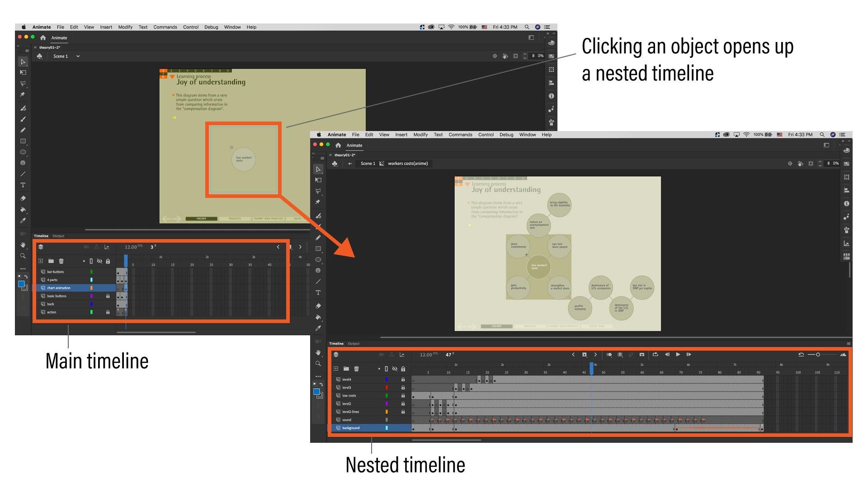The image size is (868, 488).
Task: Open the Scene 1 dropdown in back window
Action: [78, 56]
